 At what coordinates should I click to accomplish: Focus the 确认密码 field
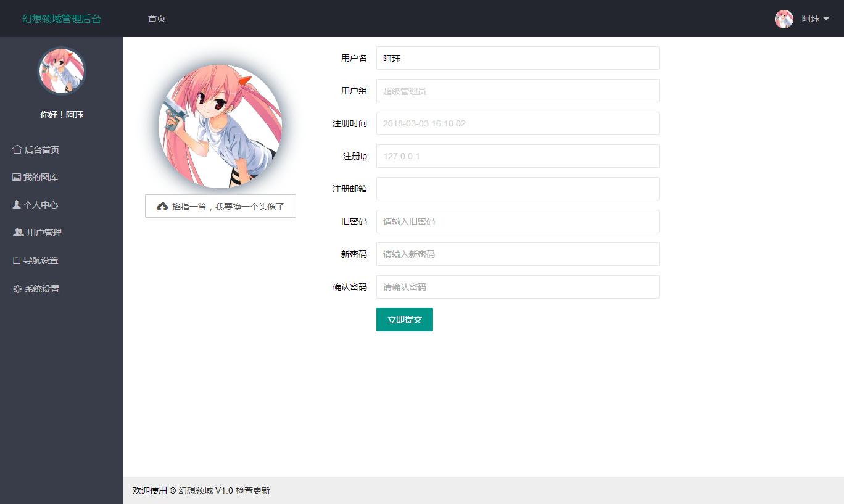(517, 287)
